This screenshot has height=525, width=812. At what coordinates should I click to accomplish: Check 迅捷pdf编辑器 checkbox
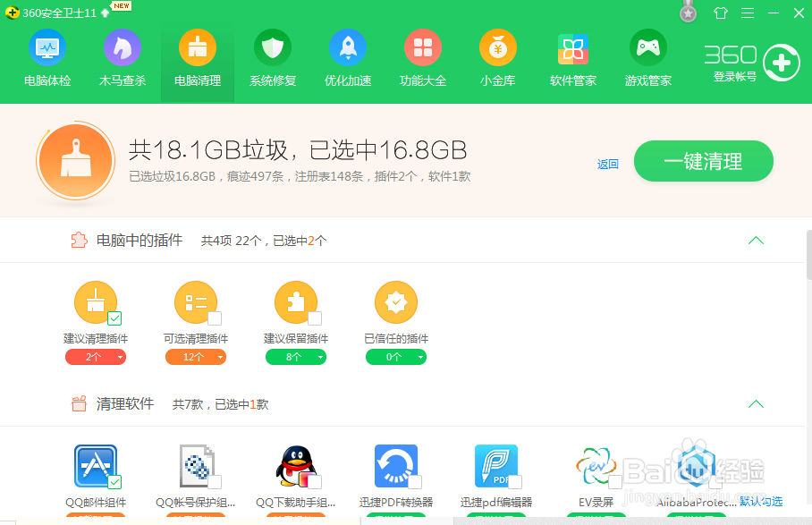515,482
